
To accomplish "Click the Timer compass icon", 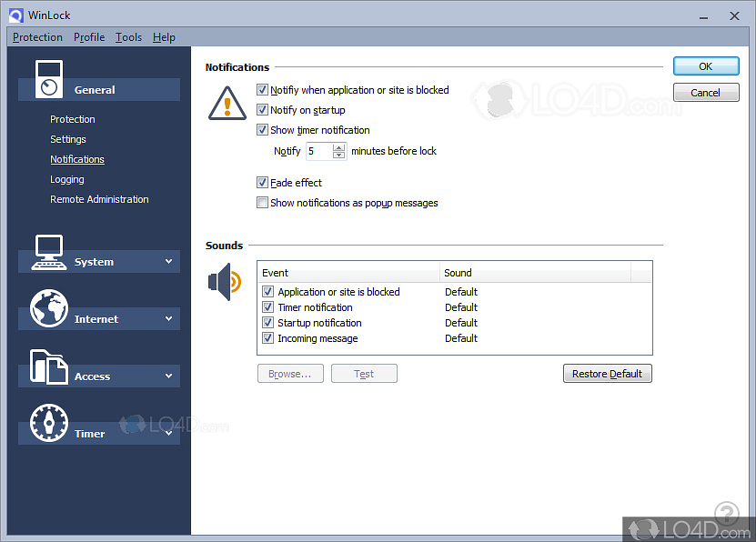I will click(x=48, y=423).
